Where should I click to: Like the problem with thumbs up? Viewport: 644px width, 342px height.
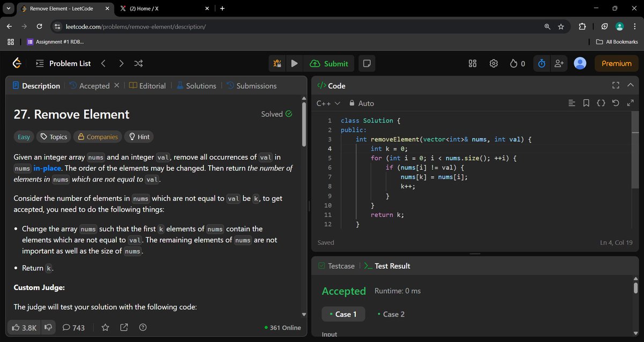pos(24,328)
